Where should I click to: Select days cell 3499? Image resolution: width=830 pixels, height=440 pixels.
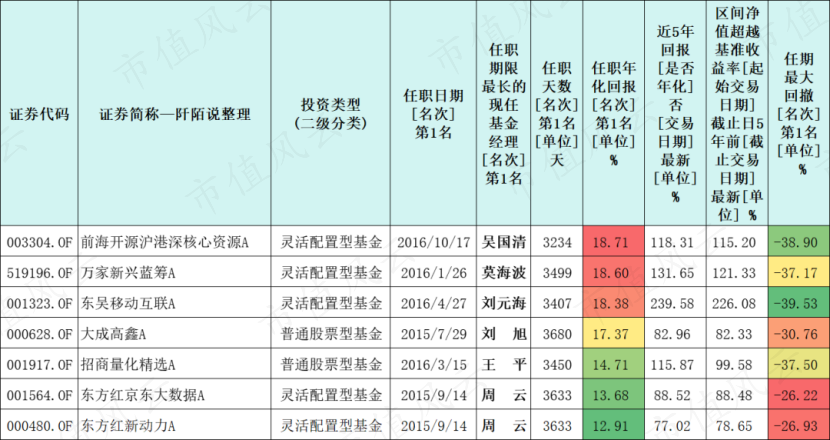[x=557, y=272]
